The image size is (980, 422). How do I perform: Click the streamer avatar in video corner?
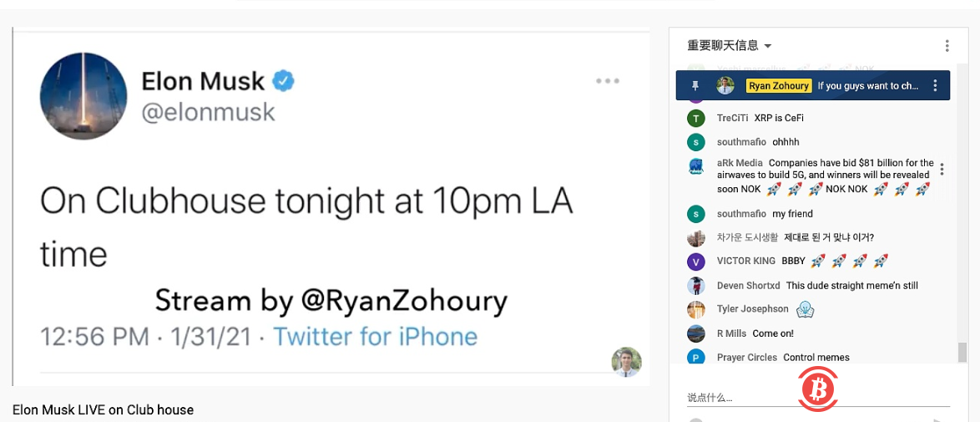626,362
